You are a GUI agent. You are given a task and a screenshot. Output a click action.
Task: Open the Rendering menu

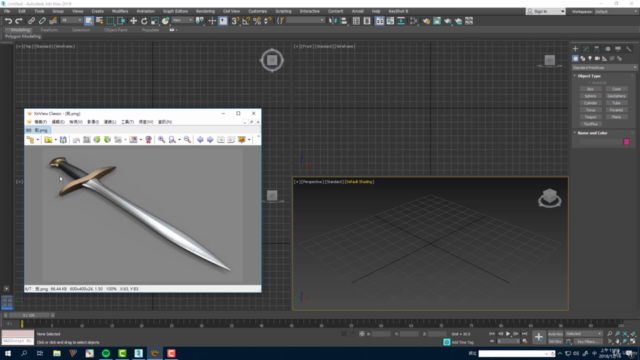click(205, 11)
